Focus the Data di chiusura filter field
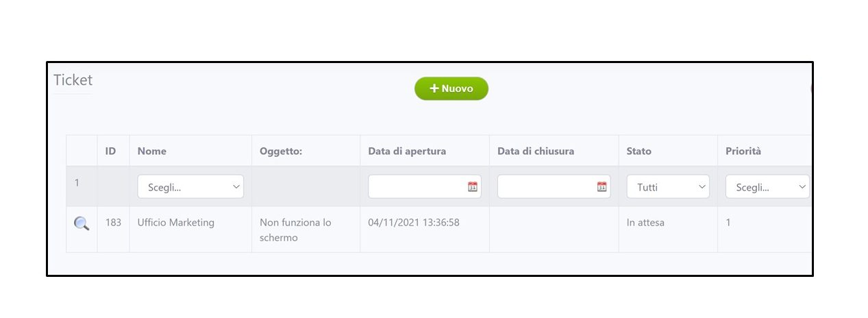The image size is (868, 318). coord(546,186)
